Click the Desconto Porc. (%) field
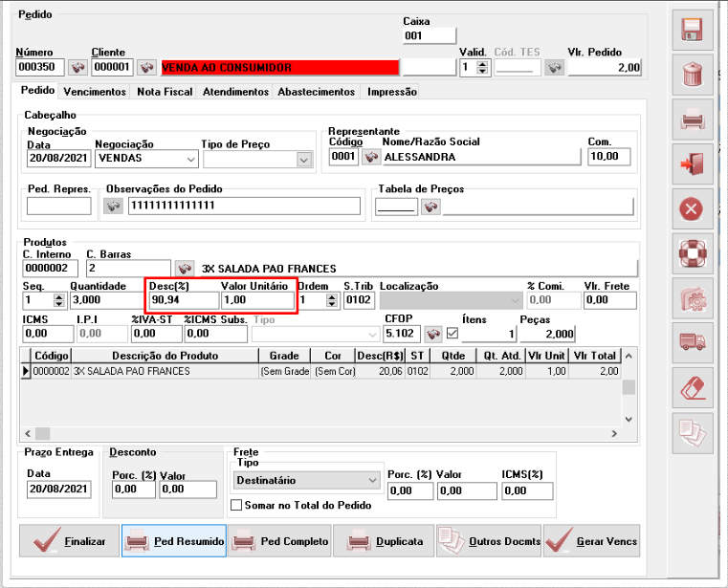This screenshot has width=728, height=588. pos(134,490)
